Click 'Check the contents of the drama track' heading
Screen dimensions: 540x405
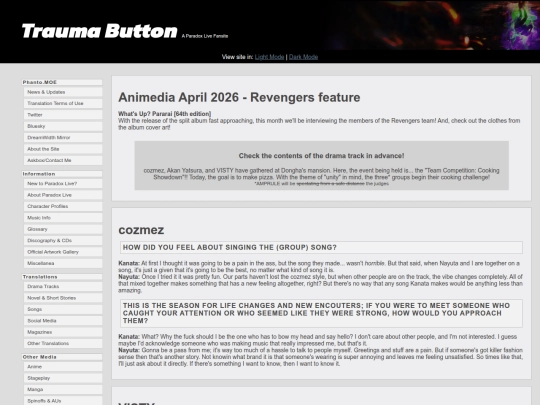[321, 156]
